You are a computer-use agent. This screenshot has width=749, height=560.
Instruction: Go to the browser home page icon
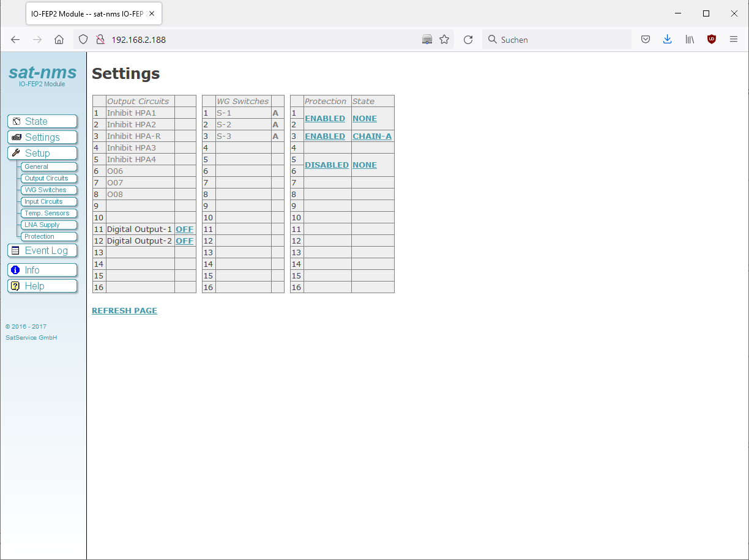coord(59,40)
